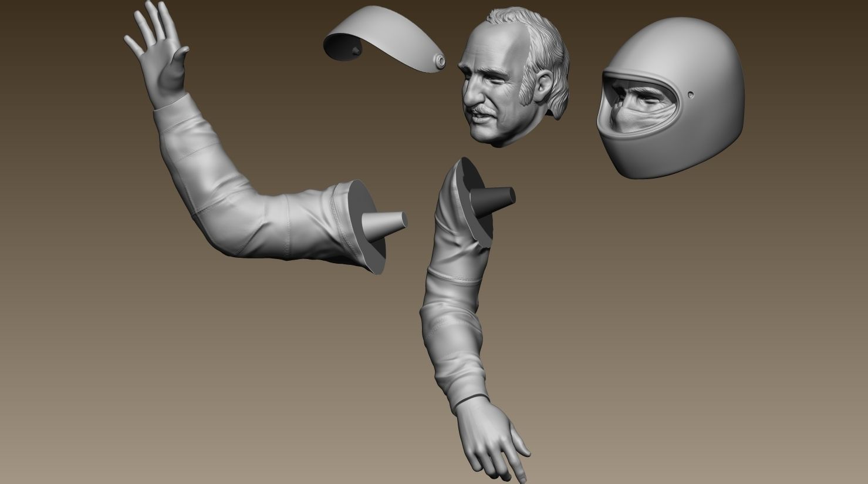Select the detached helmet visor piece
The height and width of the screenshot is (484, 868).
[384, 39]
